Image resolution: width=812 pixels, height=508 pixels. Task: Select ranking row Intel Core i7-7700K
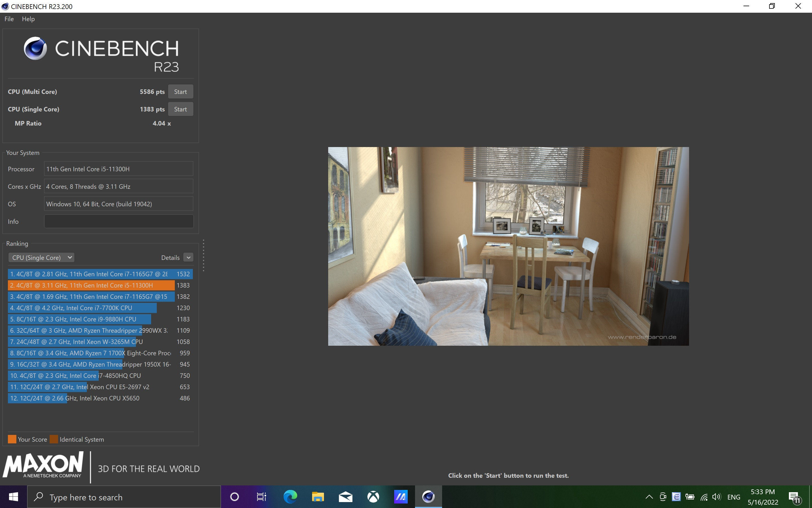[100, 308]
